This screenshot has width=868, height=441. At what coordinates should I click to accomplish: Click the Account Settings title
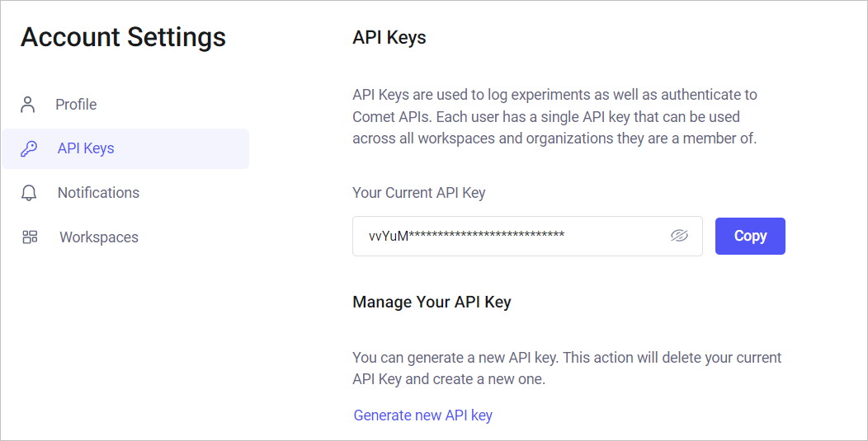[123, 37]
